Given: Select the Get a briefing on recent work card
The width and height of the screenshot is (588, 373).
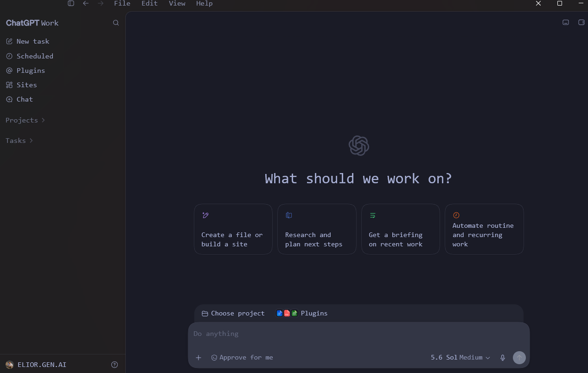Looking at the screenshot, I should tap(401, 229).
